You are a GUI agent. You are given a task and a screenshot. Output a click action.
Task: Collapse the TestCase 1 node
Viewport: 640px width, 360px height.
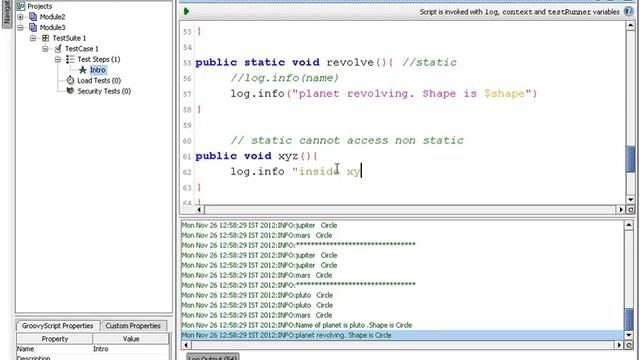45,49
